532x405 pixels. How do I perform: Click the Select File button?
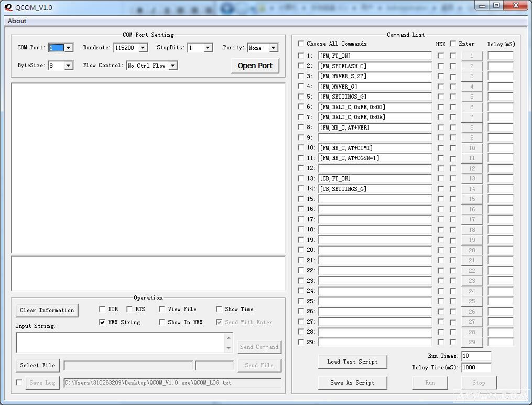(37, 365)
